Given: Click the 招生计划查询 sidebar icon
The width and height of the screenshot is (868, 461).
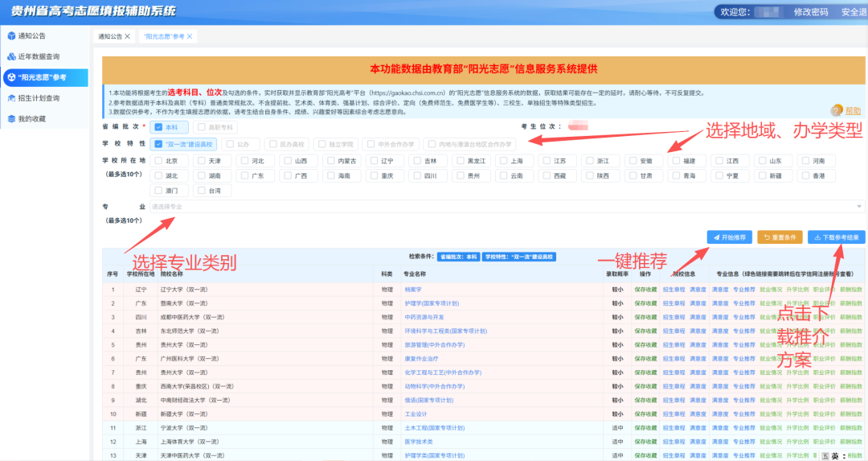Looking at the screenshot, I should [11, 98].
